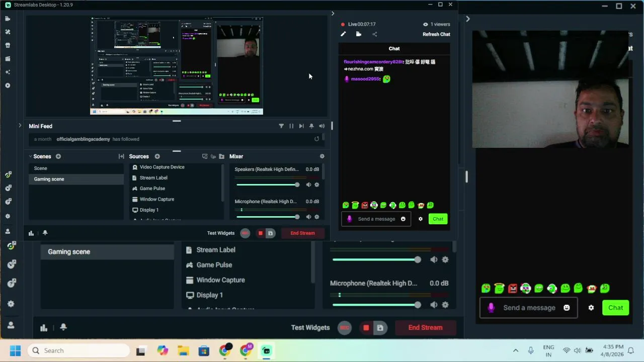Click the arrow at top of the rear window
This screenshot has height=362, width=644.
pos(468,19)
